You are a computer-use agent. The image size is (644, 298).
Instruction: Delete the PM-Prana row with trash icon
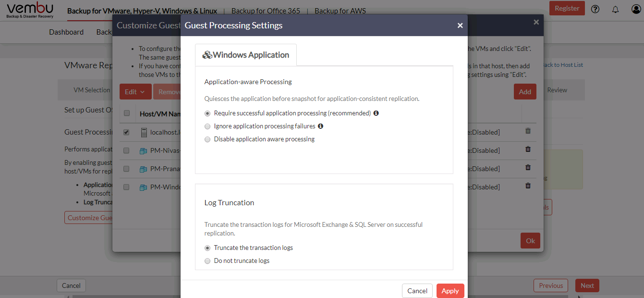pos(528,167)
